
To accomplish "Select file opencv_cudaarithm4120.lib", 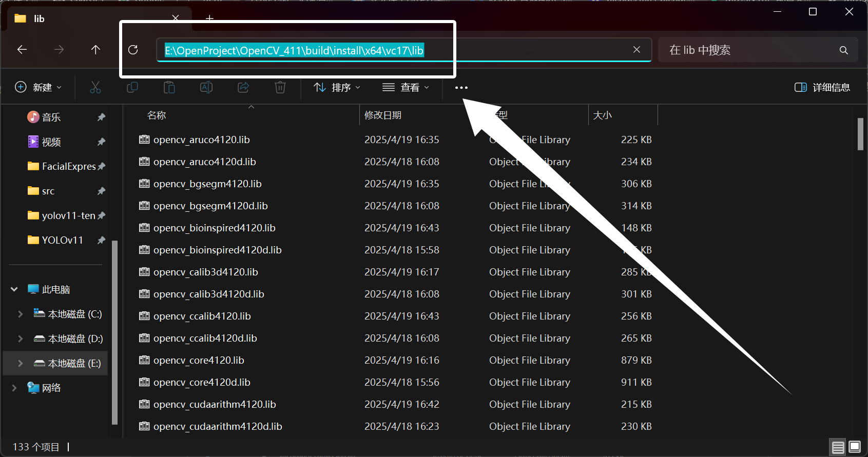I will coord(215,404).
